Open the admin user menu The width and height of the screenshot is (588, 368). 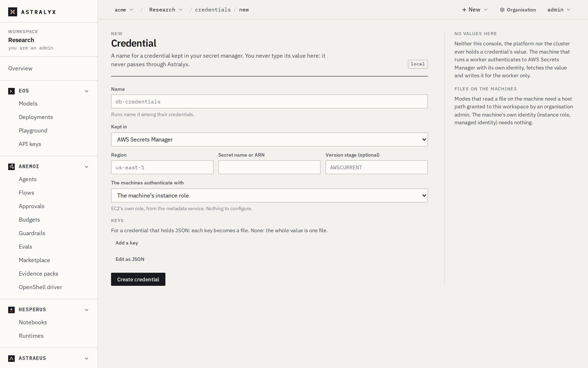point(559,10)
